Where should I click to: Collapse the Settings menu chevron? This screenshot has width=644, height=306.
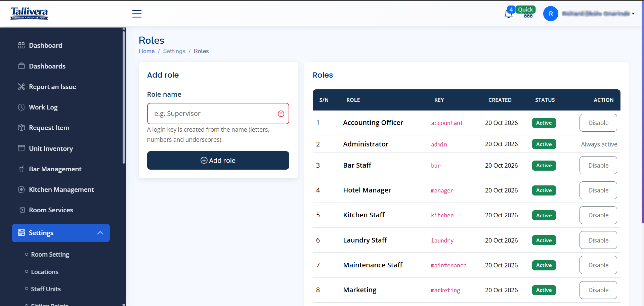(x=100, y=233)
